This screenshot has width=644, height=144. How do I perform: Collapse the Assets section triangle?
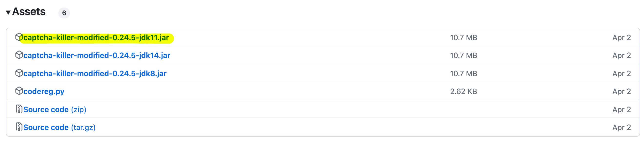coord(8,12)
